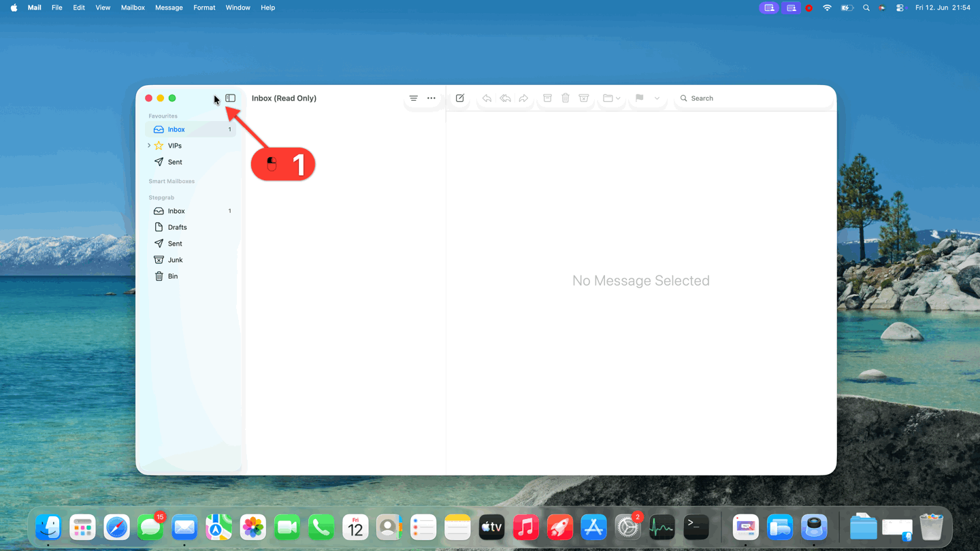Viewport: 980px width, 551px height.
Task: Open Wi-Fi status in menu bar
Action: (x=827, y=7)
